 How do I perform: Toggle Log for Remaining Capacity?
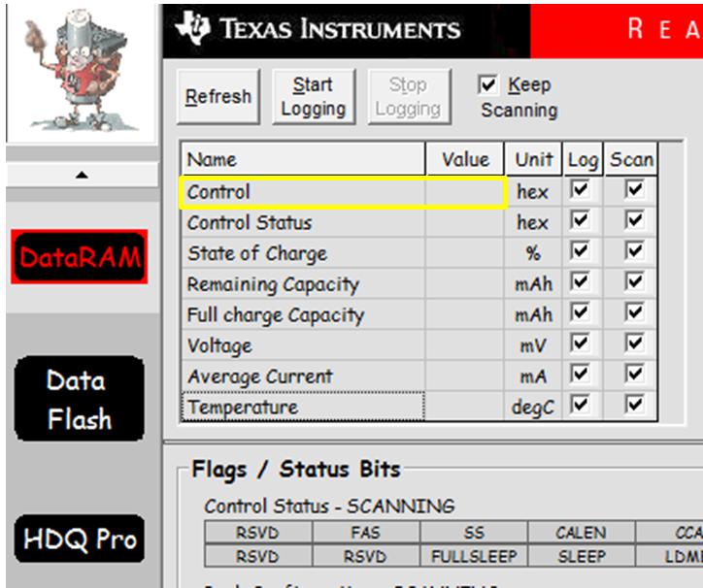click(x=580, y=281)
